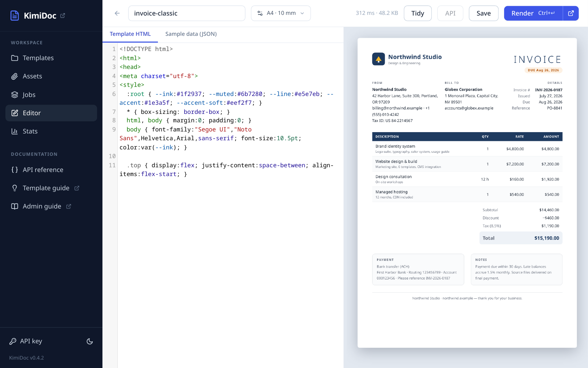Screen dimensions: 588x368
Task: Click the page settings sliders icon
Action: coord(260,13)
